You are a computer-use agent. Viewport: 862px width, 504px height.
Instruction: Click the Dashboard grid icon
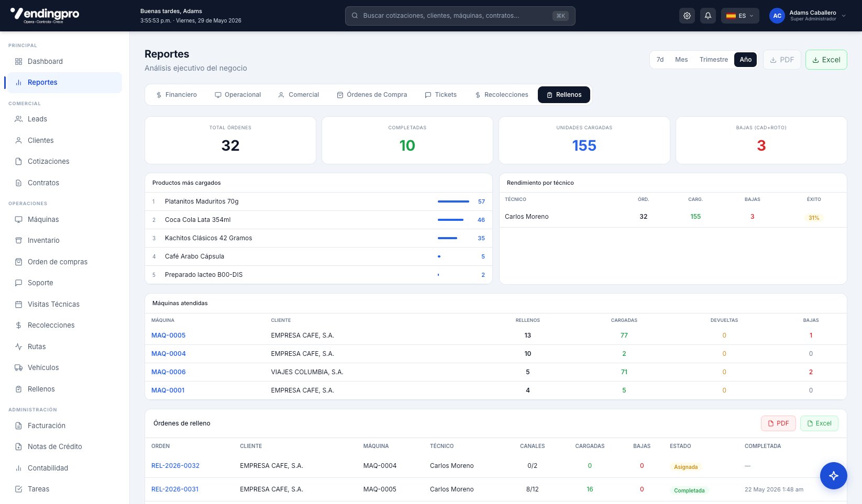point(18,61)
